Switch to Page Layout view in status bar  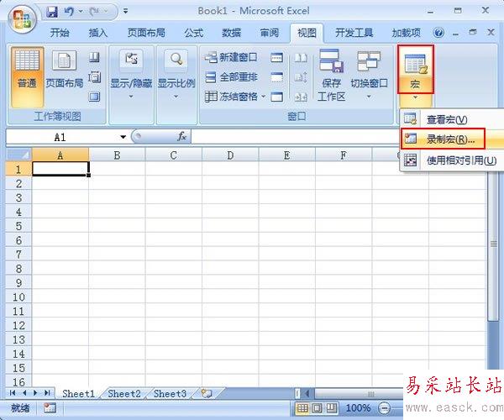(x=318, y=408)
